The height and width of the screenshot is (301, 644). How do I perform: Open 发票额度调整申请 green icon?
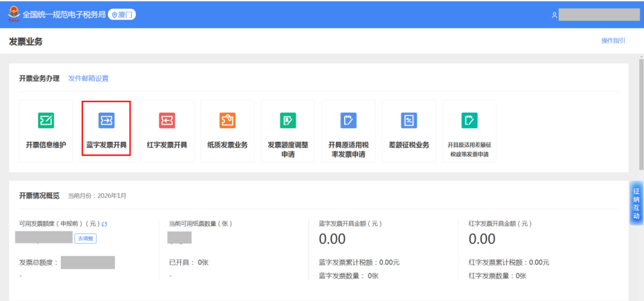(x=288, y=120)
